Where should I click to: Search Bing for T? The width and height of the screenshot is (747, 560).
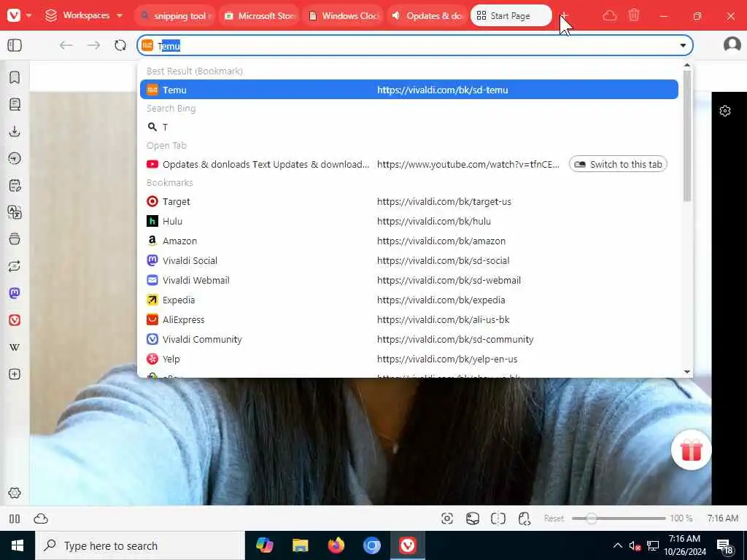(x=409, y=127)
